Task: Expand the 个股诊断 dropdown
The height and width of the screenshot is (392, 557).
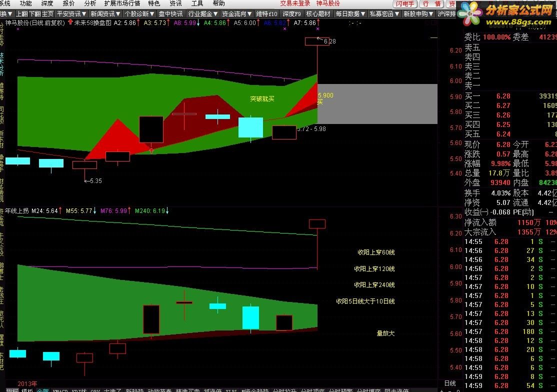Action: pos(139,14)
